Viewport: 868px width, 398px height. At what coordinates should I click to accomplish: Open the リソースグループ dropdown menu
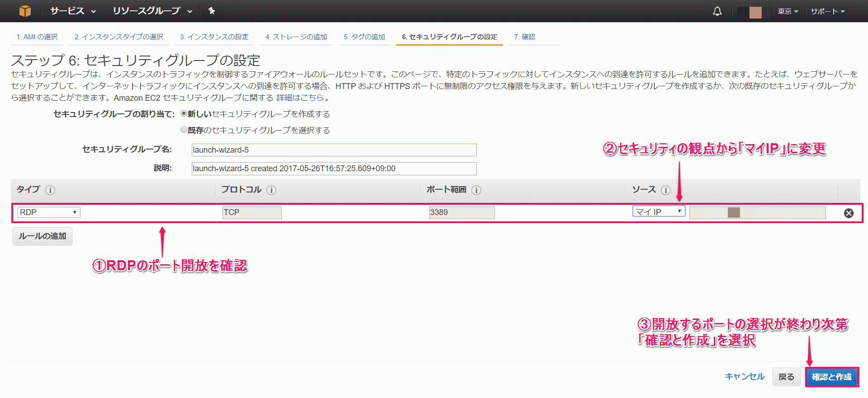[152, 11]
